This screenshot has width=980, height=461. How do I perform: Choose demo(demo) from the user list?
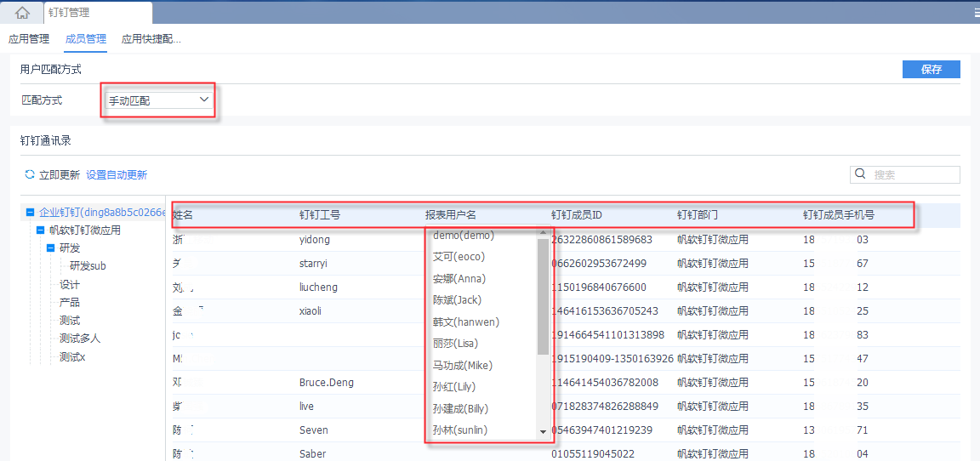pyautogui.click(x=463, y=236)
